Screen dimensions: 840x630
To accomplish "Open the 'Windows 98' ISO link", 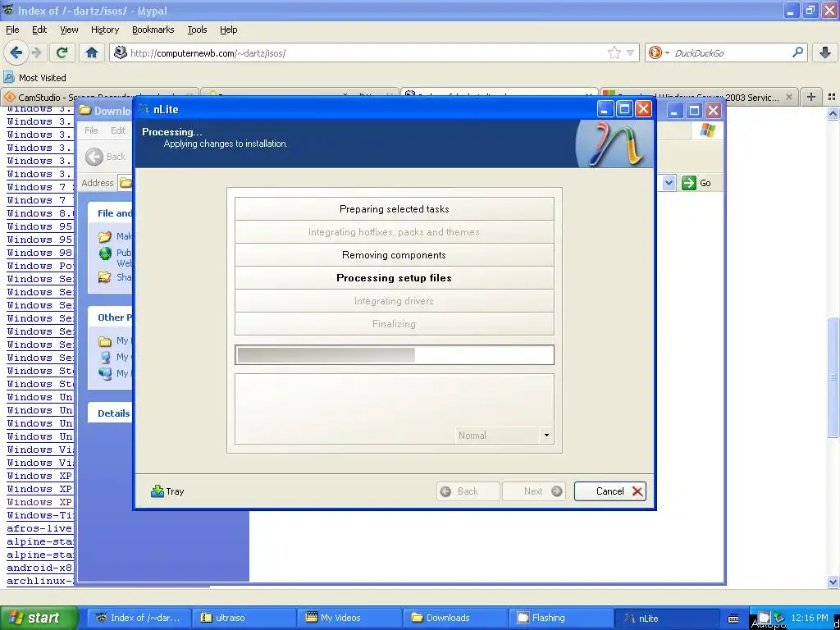I will pyautogui.click(x=39, y=253).
